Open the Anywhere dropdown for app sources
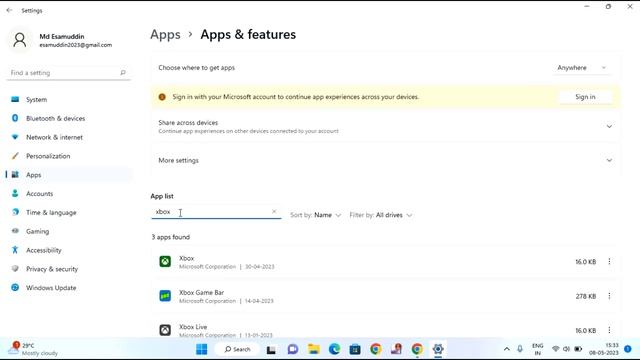The height and width of the screenshot is (360, 640). 582,68
